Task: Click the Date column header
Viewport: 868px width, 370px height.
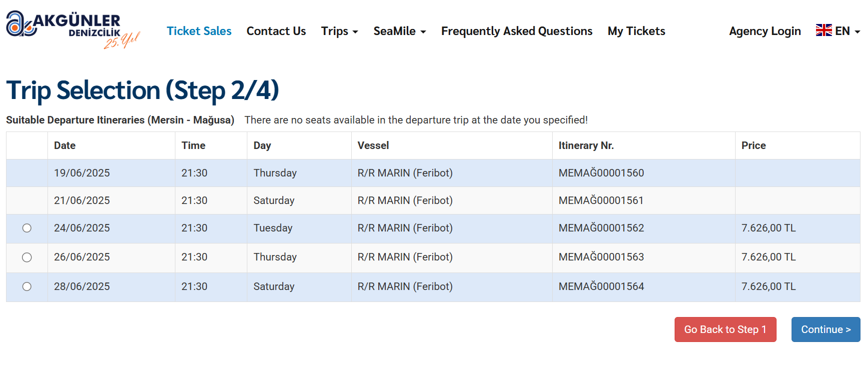Action: 64,145
